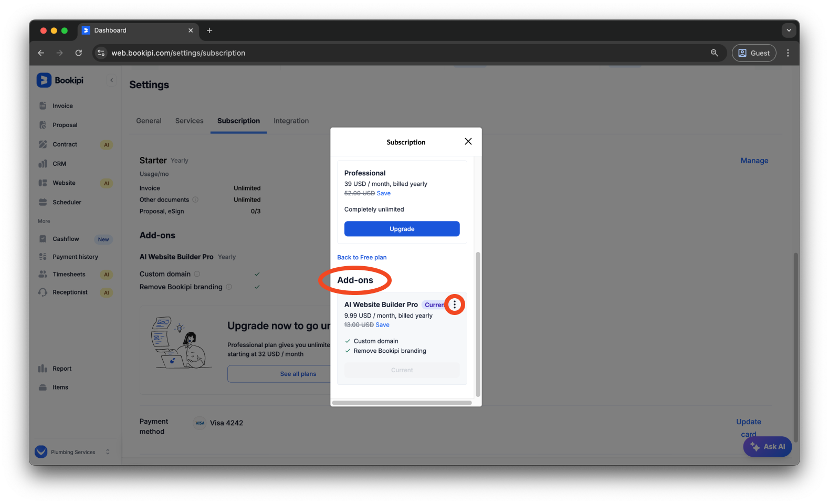Viewport: 829px width, 504px height.
Task: Click the disabled Current add-on button
Action: [x=402, y=370]
